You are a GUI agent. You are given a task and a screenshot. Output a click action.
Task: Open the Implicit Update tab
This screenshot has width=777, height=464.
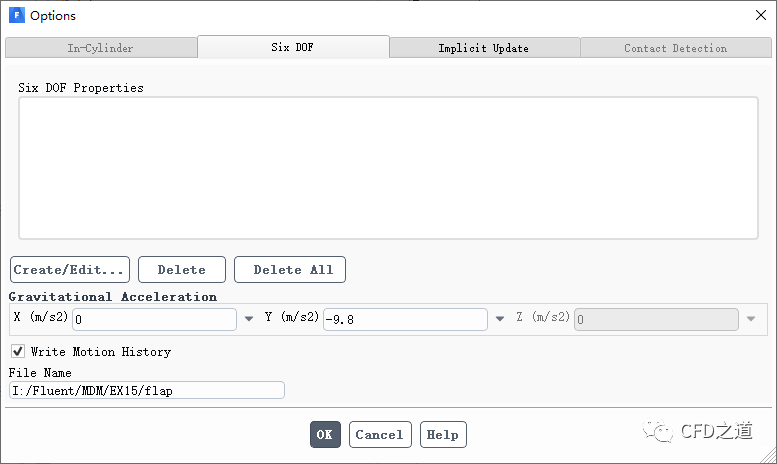click(483, 48)
